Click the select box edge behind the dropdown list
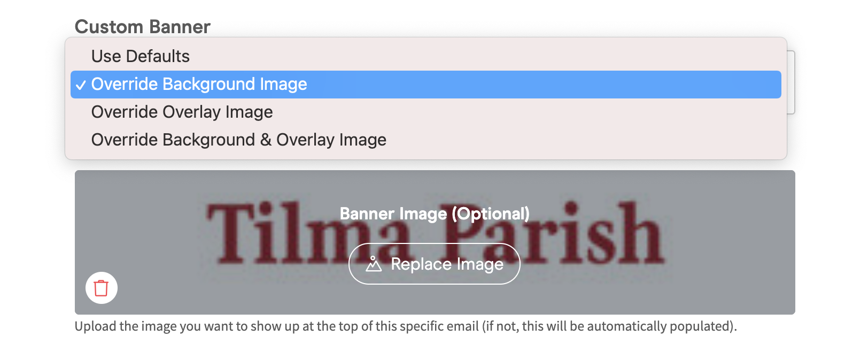This screenshot has width=868, height=351. tap(791, 82)
